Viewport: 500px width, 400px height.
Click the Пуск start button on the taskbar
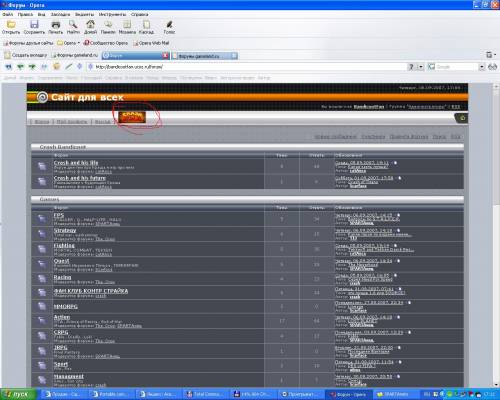click(x=18, y=394)
